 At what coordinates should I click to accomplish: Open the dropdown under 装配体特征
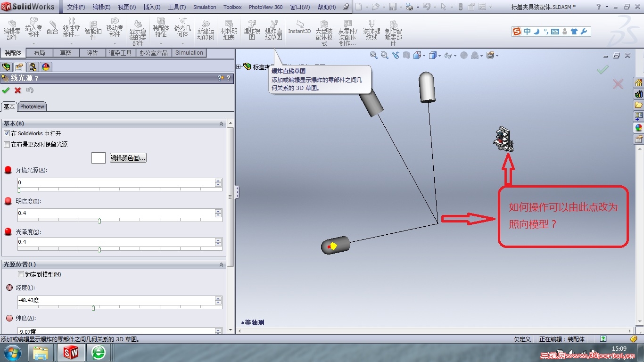tap(161, 43)
